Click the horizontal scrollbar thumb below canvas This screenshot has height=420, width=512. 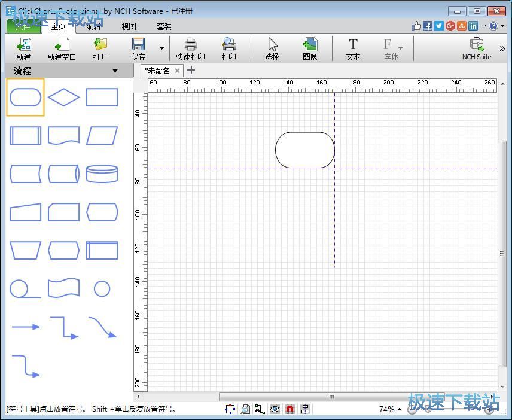pos(332,397)
